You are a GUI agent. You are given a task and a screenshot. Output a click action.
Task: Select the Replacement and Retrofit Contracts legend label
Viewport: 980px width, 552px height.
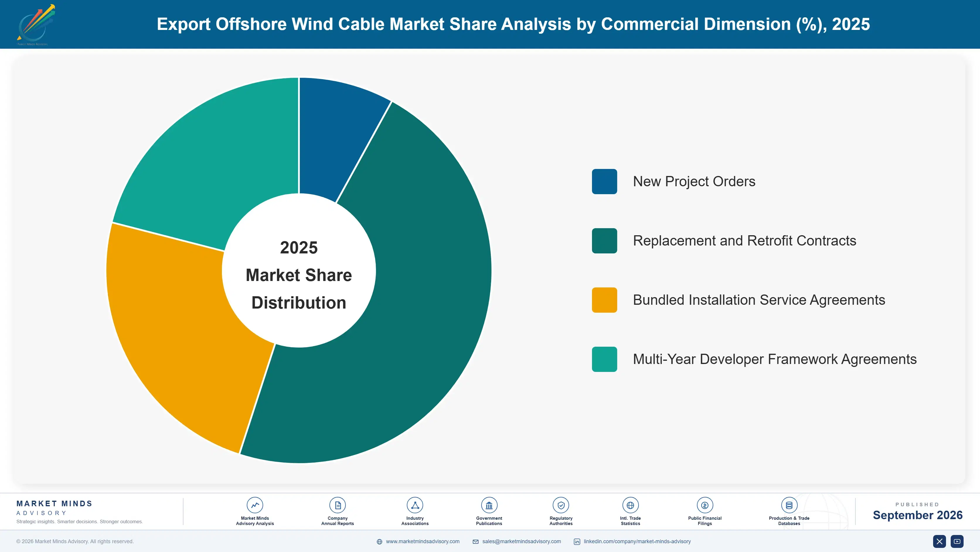click(744, 241)
